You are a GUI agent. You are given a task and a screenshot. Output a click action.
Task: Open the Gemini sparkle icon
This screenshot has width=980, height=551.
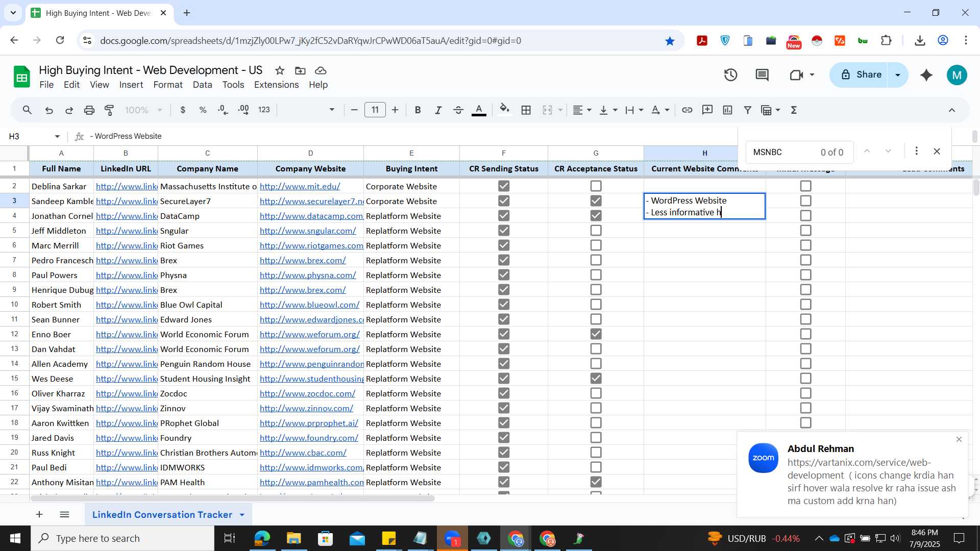pyautogui.click(x=926, y=75)
